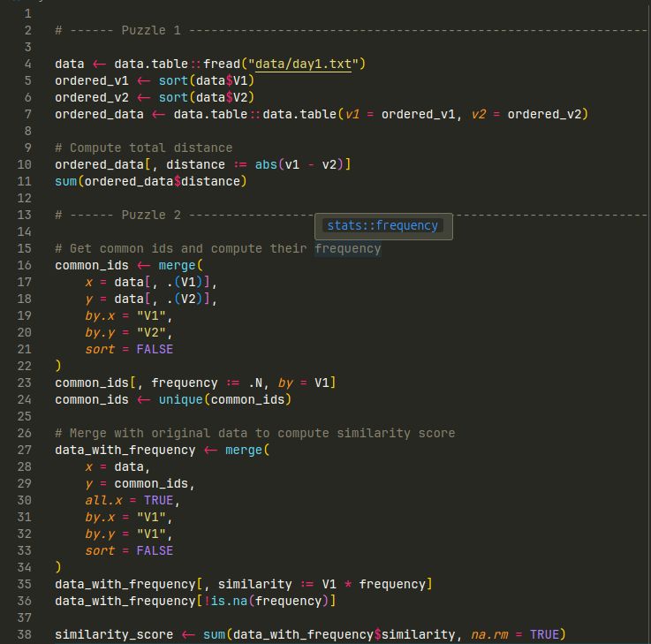Click the "V2" string on line 20
This screenshot has width=651, height=644.
point(151,332)
